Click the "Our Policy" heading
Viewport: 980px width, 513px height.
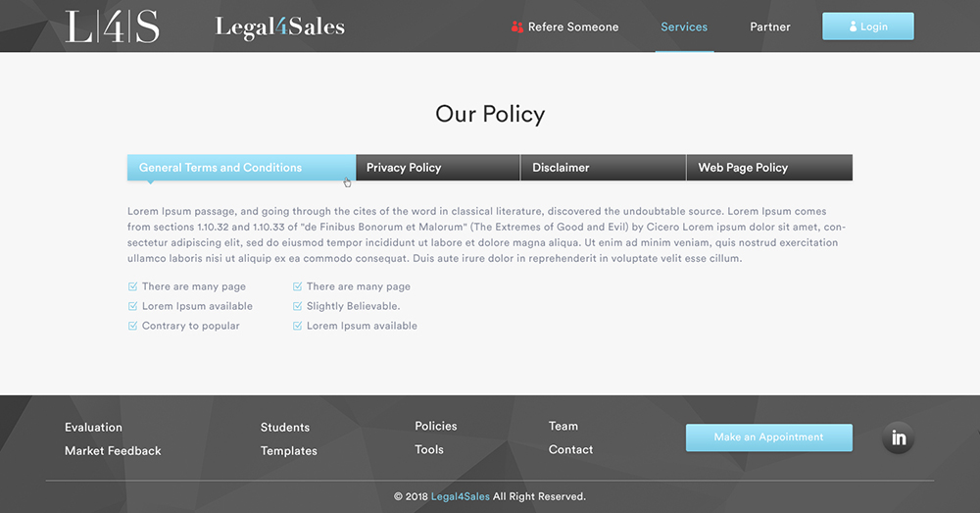point(490,115)
